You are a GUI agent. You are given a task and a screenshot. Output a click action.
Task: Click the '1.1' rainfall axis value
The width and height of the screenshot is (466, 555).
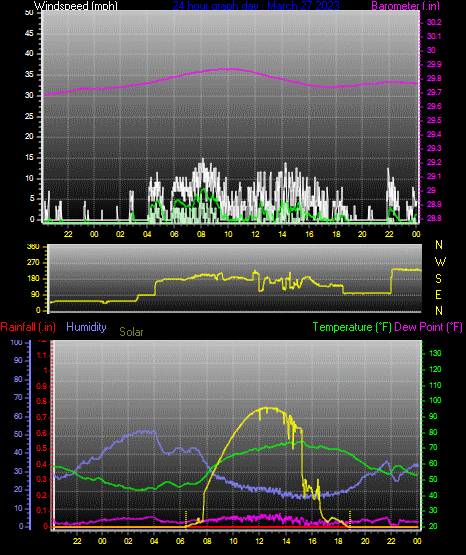click(x=42, y=355)
